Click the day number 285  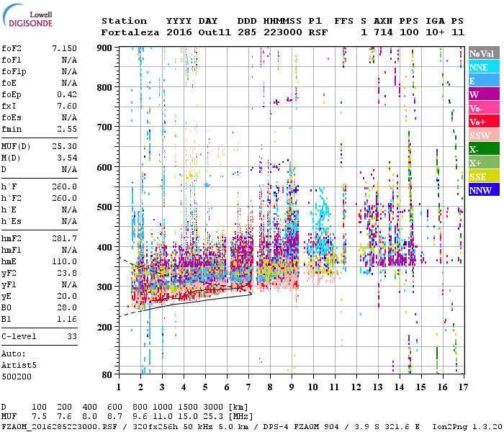click(247, 32)
